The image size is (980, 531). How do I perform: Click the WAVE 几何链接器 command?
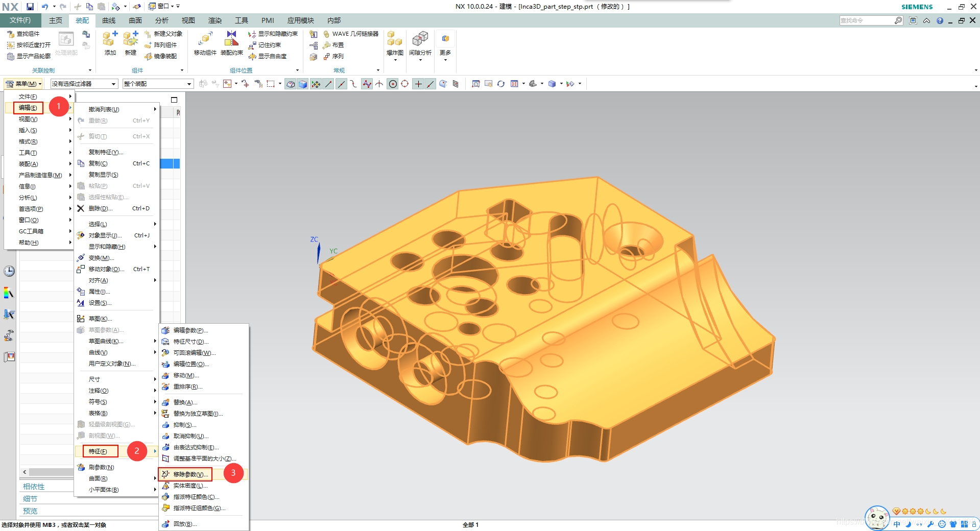pyautogui.click(x=351, y=34)
